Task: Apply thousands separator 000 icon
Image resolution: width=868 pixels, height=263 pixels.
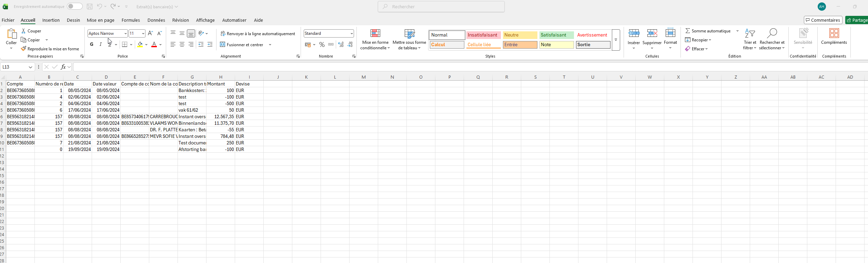Action: click(331, 44)
